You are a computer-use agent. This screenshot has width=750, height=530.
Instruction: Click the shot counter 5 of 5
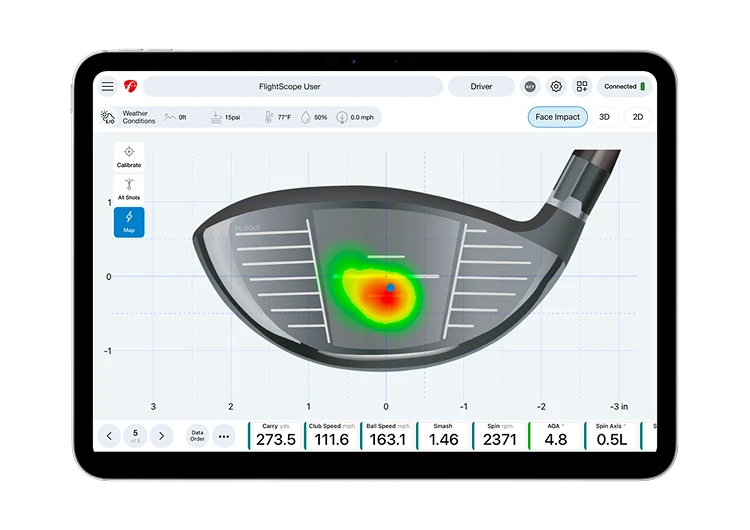coord(135,436)
